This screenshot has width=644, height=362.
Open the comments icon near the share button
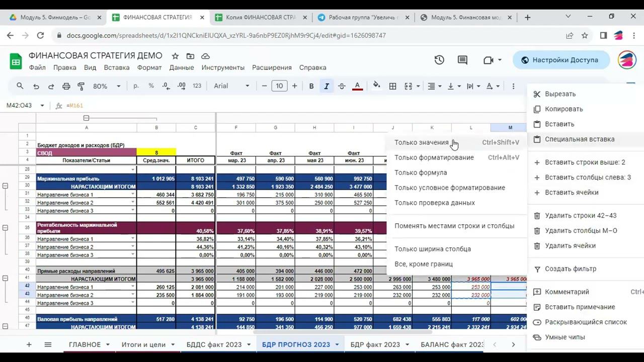[462, 60]
